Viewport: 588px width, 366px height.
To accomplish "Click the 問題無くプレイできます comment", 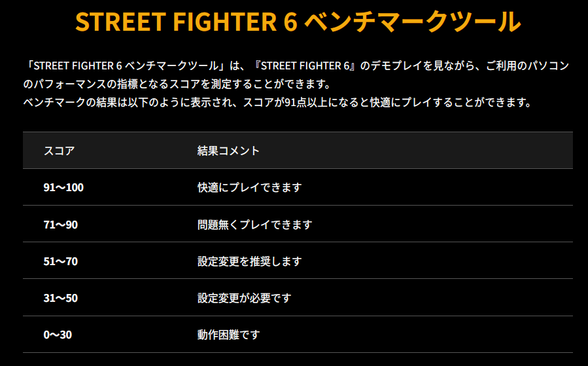I will point(254,225).
